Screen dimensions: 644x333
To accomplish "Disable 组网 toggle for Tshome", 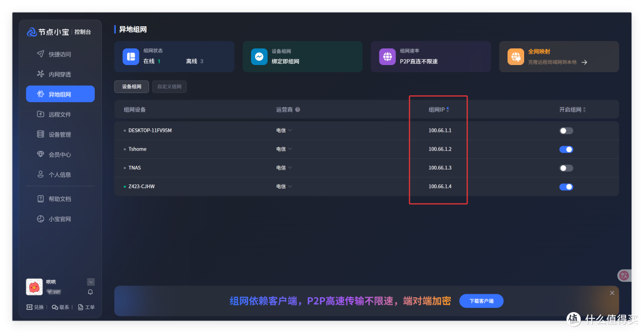I will 566,149.
